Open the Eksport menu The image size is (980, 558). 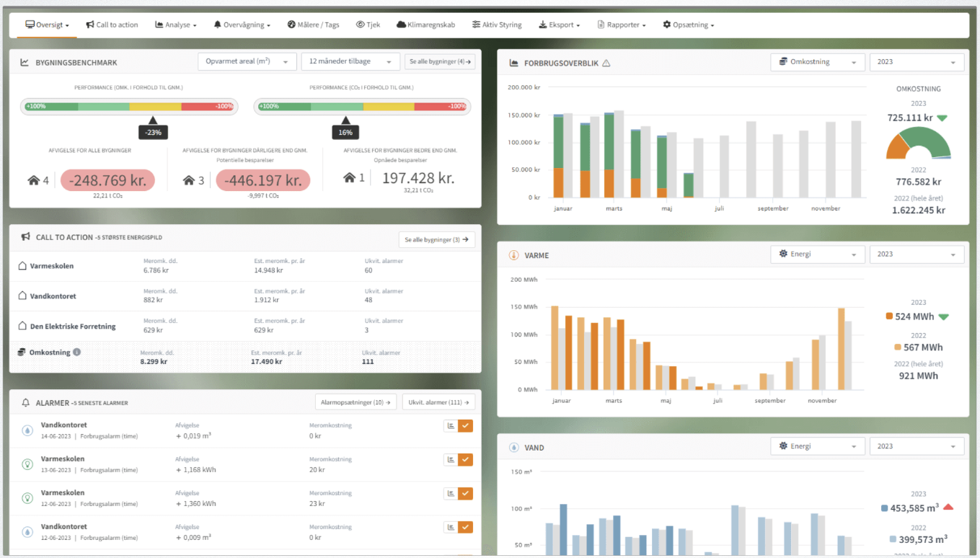click(x=560, y=25)
